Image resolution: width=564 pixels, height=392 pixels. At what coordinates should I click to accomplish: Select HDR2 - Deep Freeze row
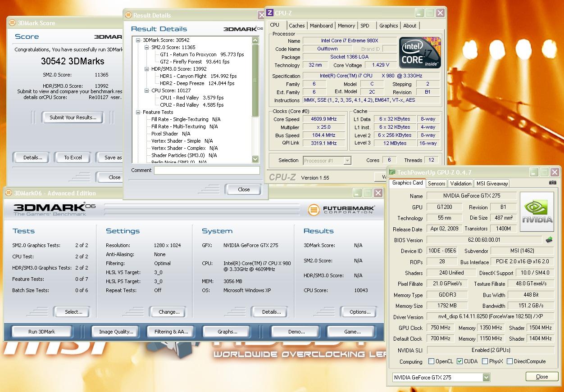[x=197, y=83]
